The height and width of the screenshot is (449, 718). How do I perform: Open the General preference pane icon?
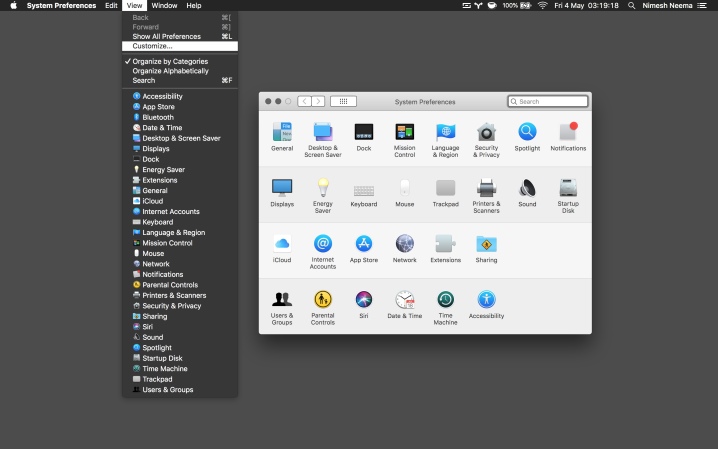tap(282, 132)
